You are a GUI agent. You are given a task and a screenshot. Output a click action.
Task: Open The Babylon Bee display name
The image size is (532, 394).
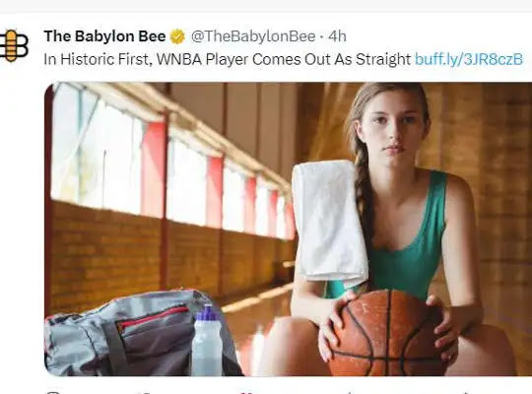(x=104, y=36)
